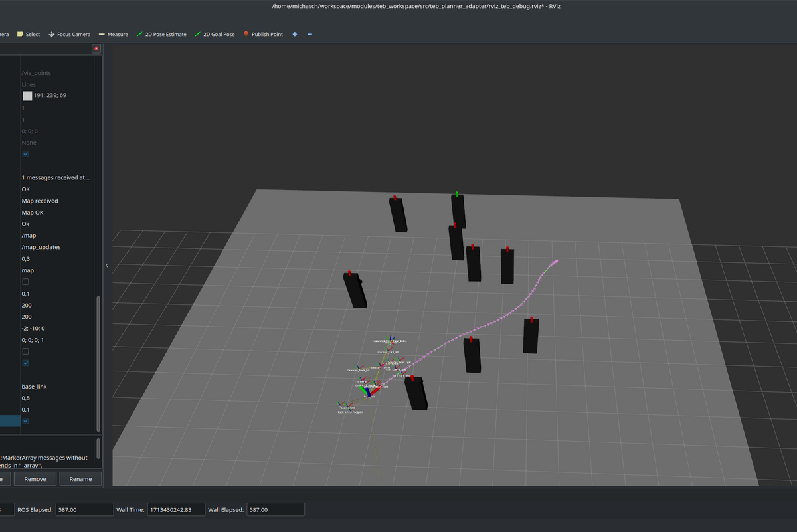The image size is (797, 532).
Task: Click the ROS Elapsed value field
Action: tap(84, 509)
